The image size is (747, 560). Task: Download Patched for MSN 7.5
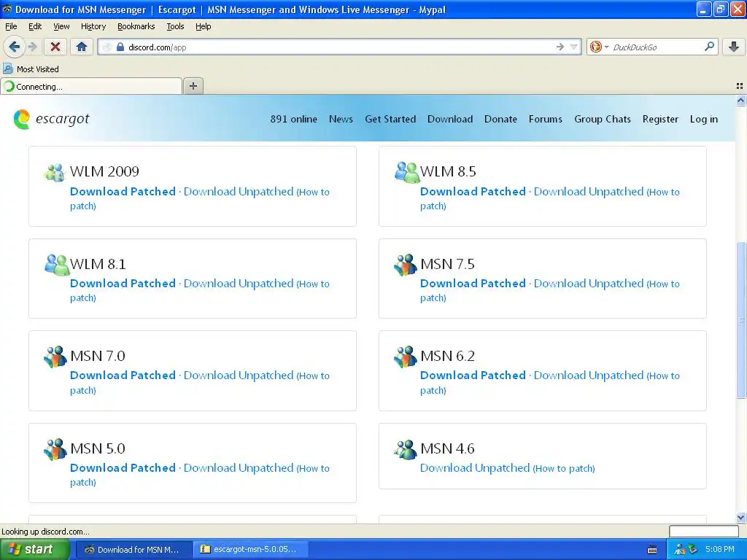(473, 284)
